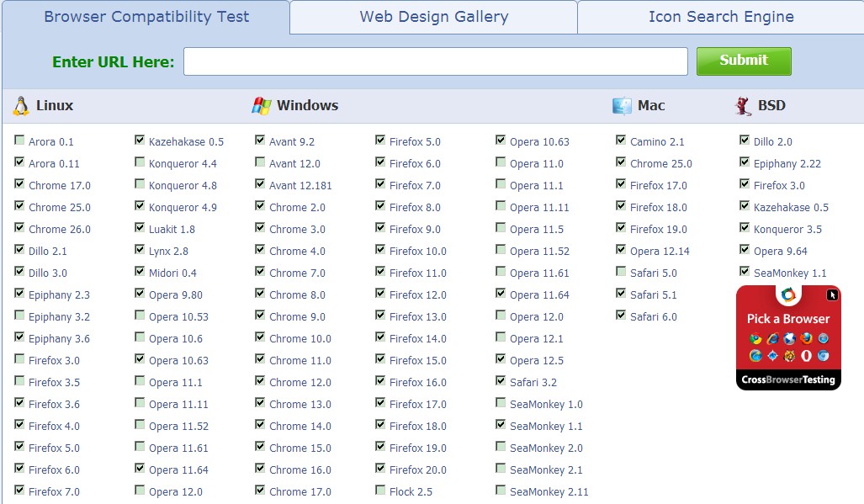864x504 pixels.
Task: Uncheck Konqueror 4.9
Action: click(140, 206)
